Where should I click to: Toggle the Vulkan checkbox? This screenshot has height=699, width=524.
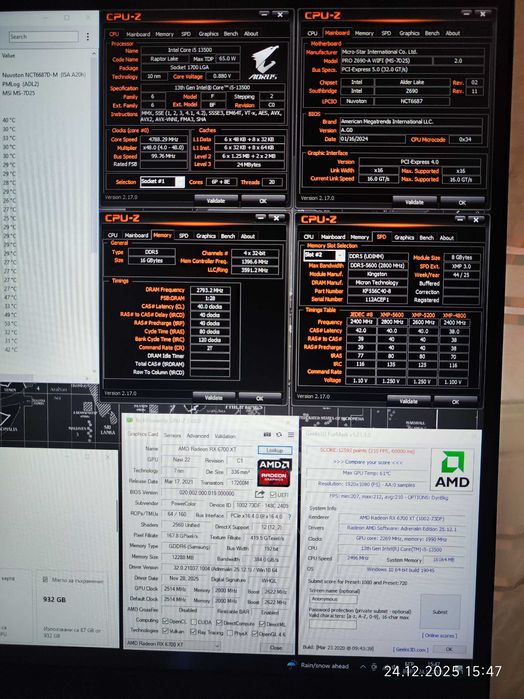click(x=165, y=631)
